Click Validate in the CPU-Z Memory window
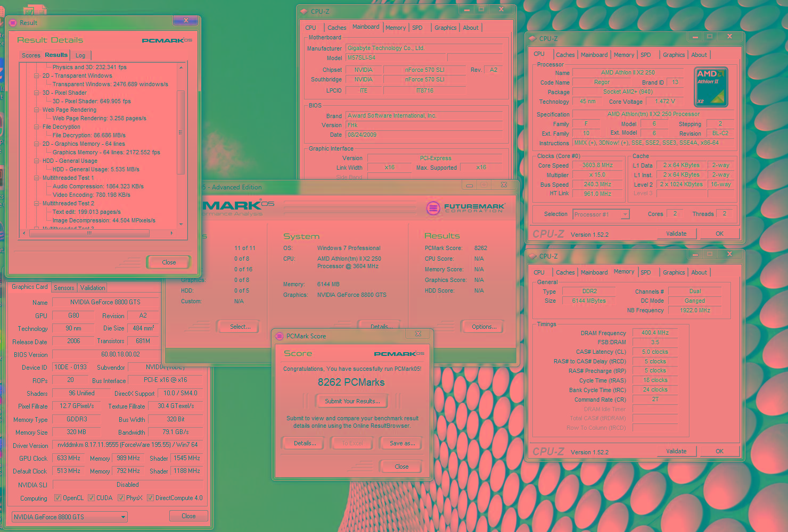Screen dimensions: 788x532 point(676,451)
